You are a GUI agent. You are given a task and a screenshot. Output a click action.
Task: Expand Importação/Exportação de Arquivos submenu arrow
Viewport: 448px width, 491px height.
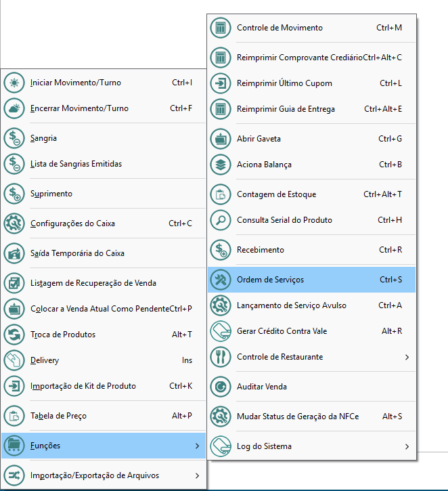pos(197,475)
